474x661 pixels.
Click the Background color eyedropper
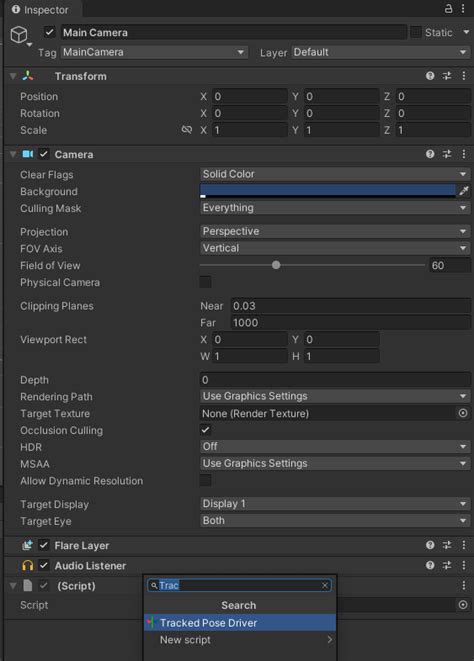(x=464, y=191)
